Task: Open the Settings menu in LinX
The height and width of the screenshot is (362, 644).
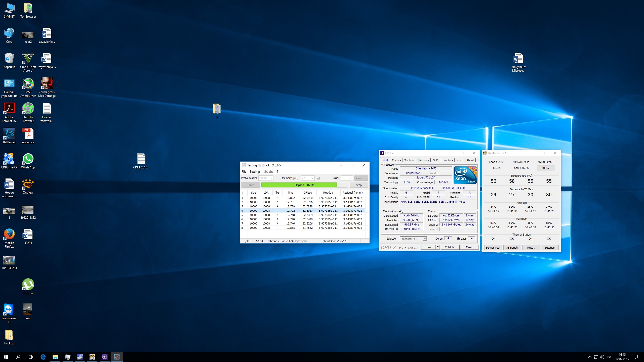Action: pyautogui.click(x=255, y=172)
